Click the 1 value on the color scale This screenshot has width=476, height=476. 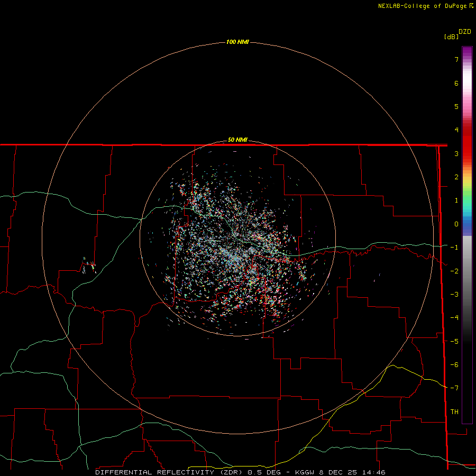[456, 200]
